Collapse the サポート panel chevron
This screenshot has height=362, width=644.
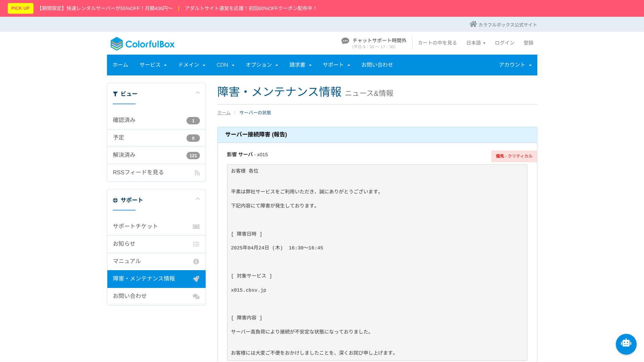pyautogui.click(x=198, y=199)
